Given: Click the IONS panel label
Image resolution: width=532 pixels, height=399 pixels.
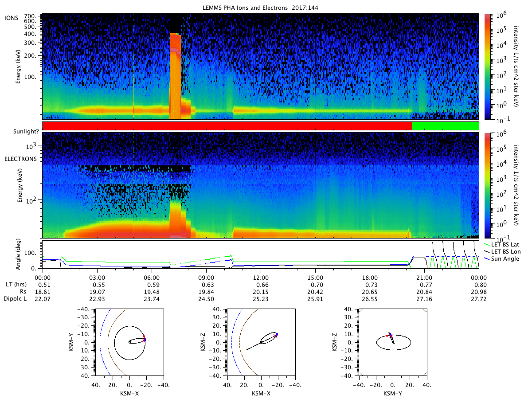Looking at the screenshot, I should (11, 17).
